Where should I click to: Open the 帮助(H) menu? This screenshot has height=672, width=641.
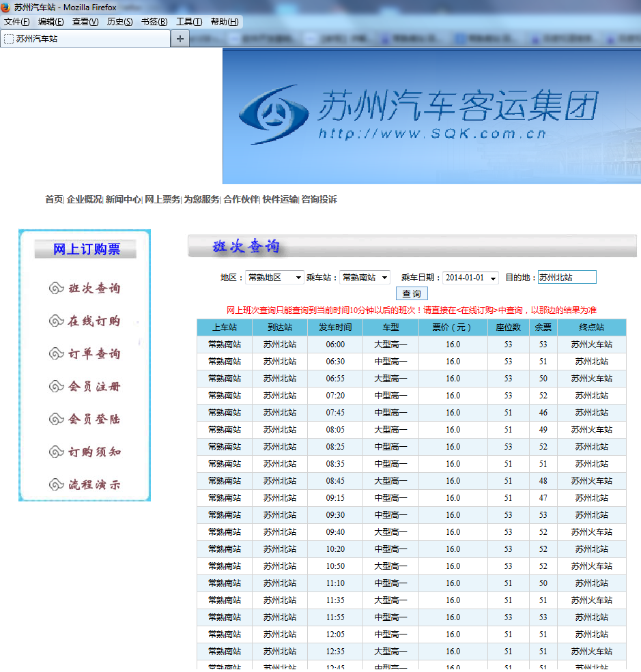(x=224, y=21)
